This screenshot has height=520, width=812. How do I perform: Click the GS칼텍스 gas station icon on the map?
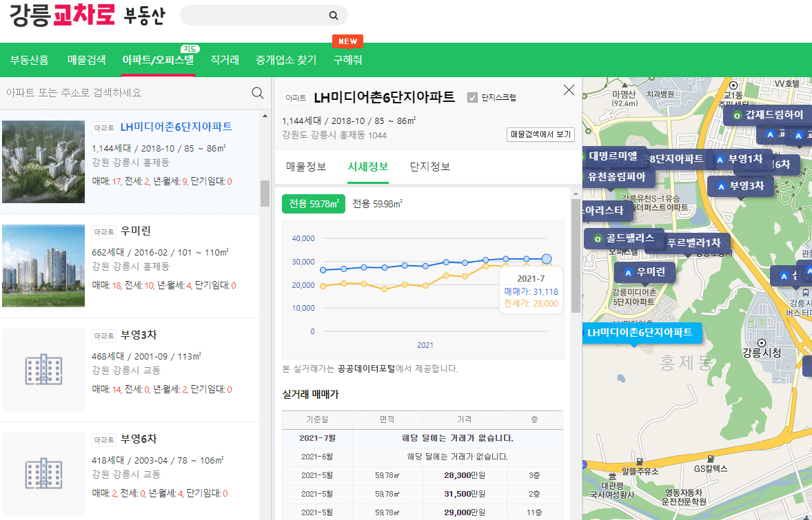click(711, 458)
